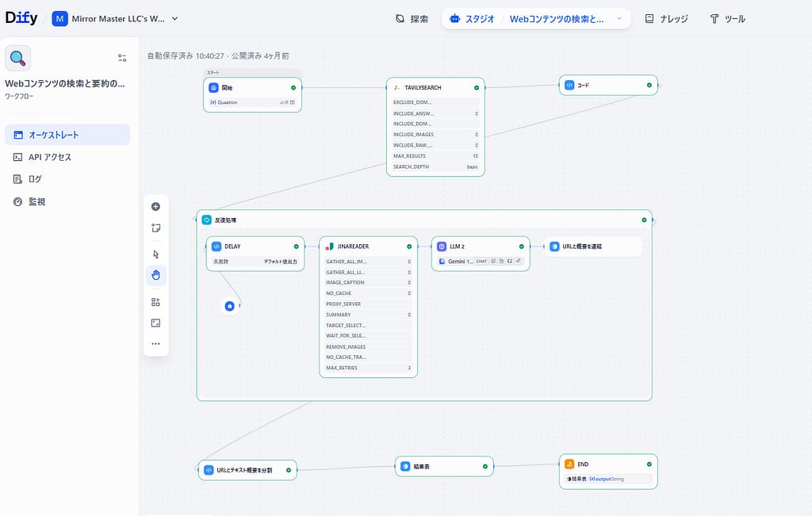Viewport: 812px width, 516px height.
Task: Click the magnifier app icon in sidebar
Action: 18,58
